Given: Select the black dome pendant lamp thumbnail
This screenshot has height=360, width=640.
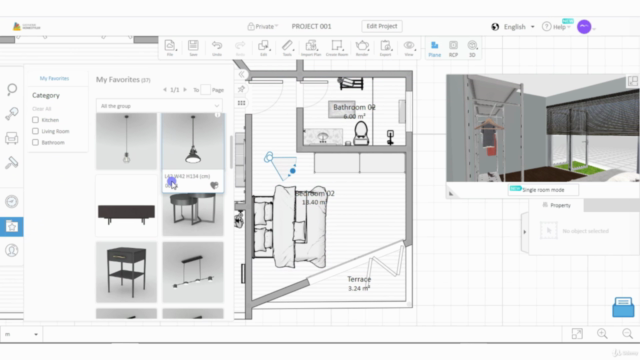Looking at the screenshot, I should pos(193,141).
